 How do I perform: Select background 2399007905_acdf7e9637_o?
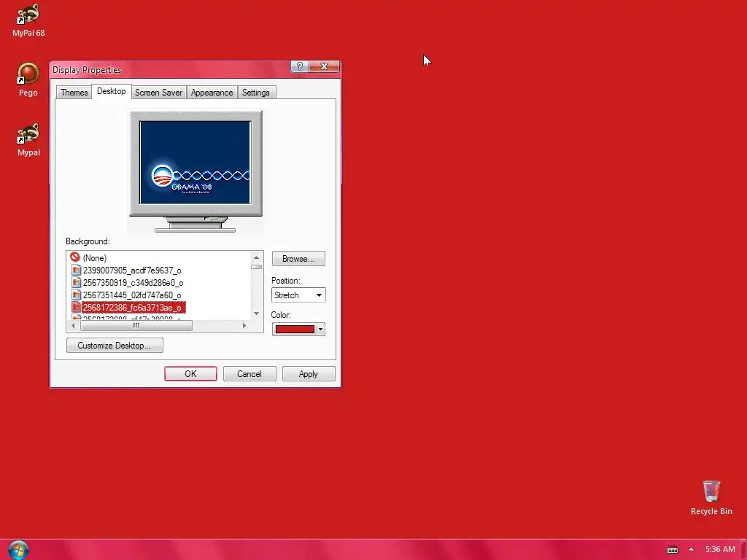pyautogui.click(x=132, y=270)
